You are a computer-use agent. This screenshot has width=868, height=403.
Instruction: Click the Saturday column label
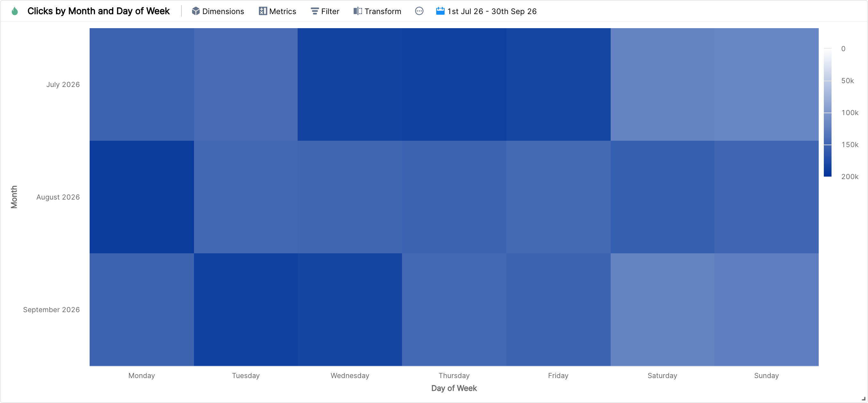pyautogui.click(x=662, y=376)
